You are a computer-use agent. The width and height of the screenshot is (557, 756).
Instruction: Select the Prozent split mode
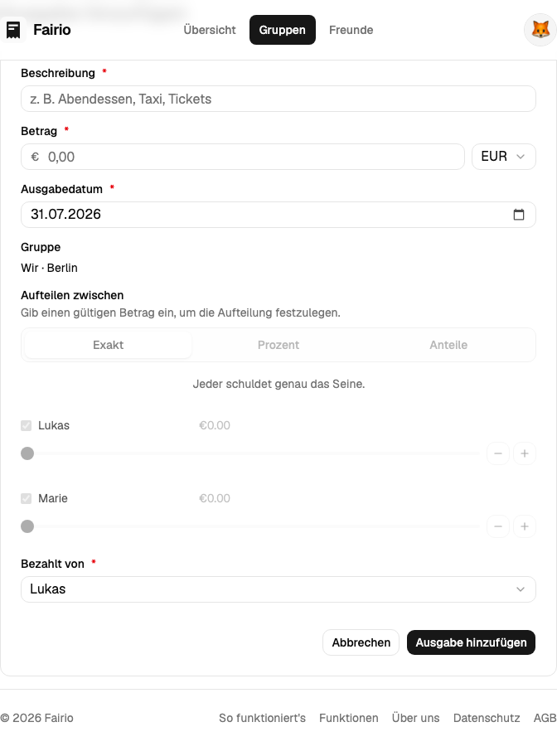click(278, 345)
